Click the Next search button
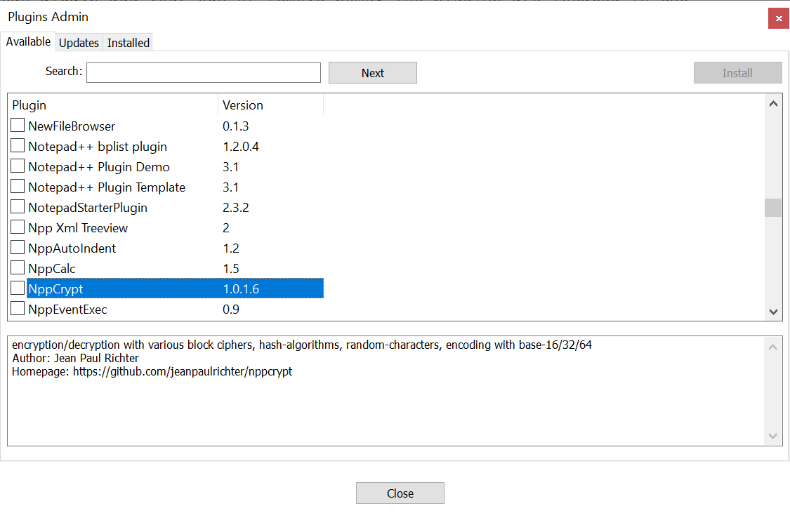This screenshot has height=532, width=790. pos(372,73)
